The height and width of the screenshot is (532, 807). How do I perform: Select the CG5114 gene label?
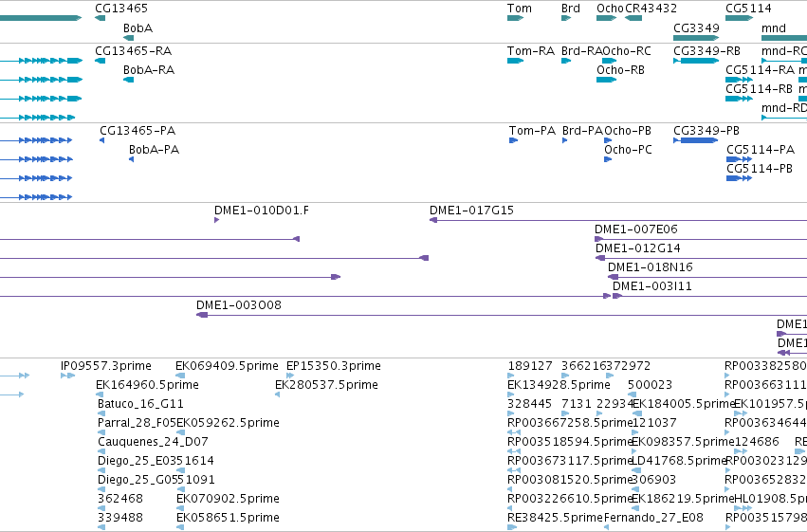click(x=748, y=9)
